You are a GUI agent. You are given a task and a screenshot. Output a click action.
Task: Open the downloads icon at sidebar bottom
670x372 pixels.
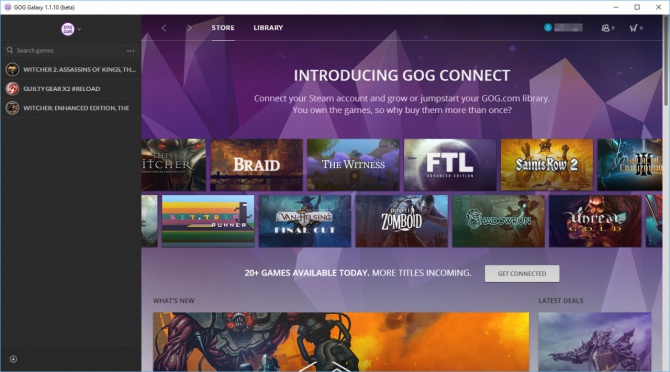(13, 359)
